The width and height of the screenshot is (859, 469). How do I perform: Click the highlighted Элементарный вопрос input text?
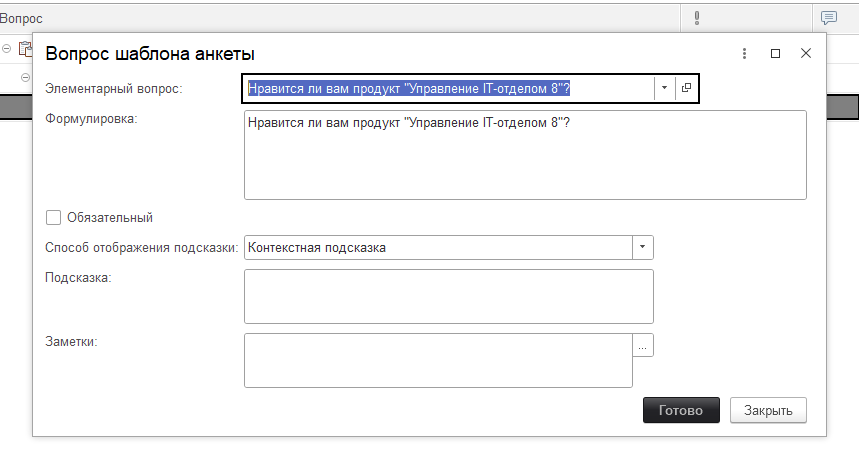pyautogui.click(x=410, y=89)
